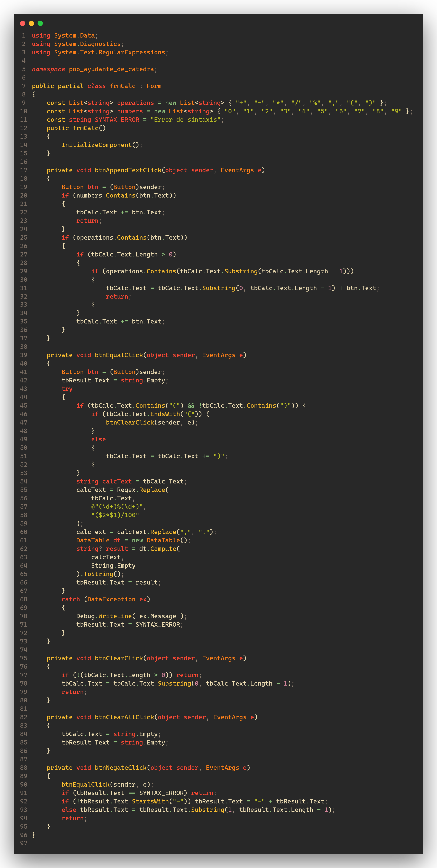Click the method name "btnClearAllClick"
Screen dimensions: 437x868
tap(124, 717)
